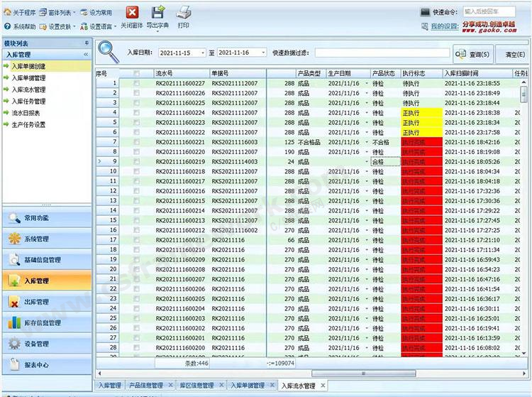Switch to the 入库管理 bottom tab

[109, 386]
